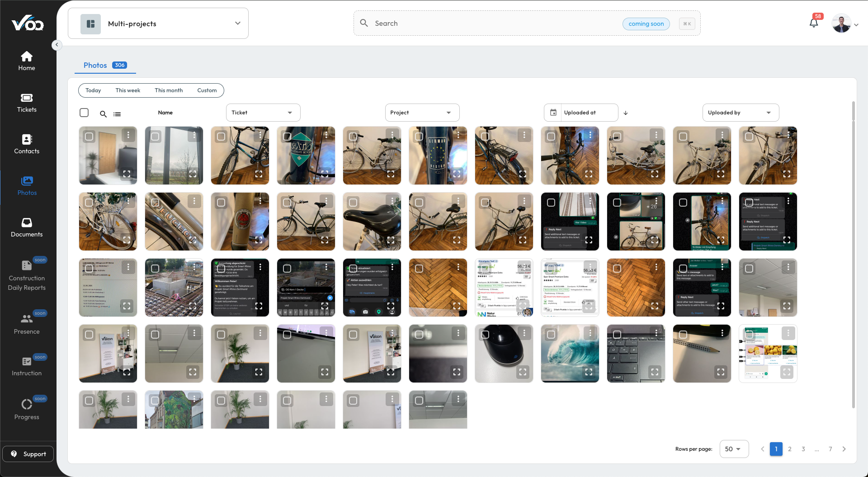
Task: Switch to the This month date filter
Action: [x=169, y=90]
